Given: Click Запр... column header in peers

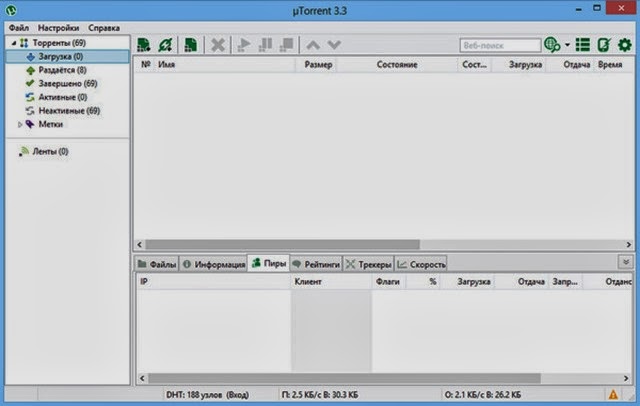Looking at the screenshot, I should 565,282.
